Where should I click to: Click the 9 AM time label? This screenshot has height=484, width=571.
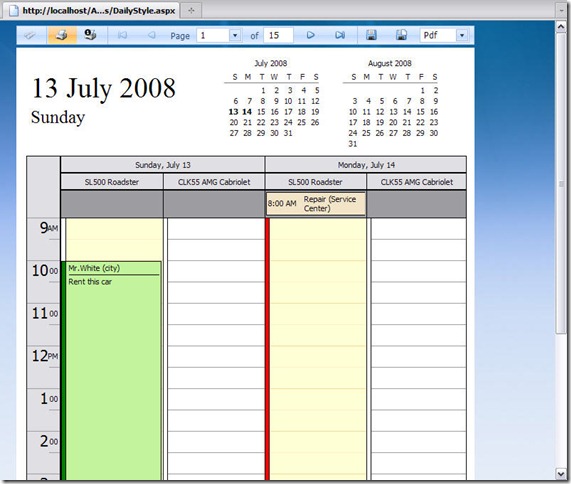49,228
